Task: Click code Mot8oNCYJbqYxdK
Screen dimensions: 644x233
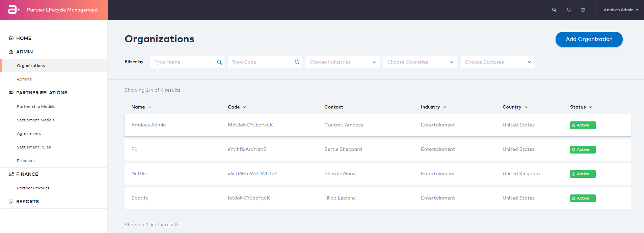Action: click(250, 125)
